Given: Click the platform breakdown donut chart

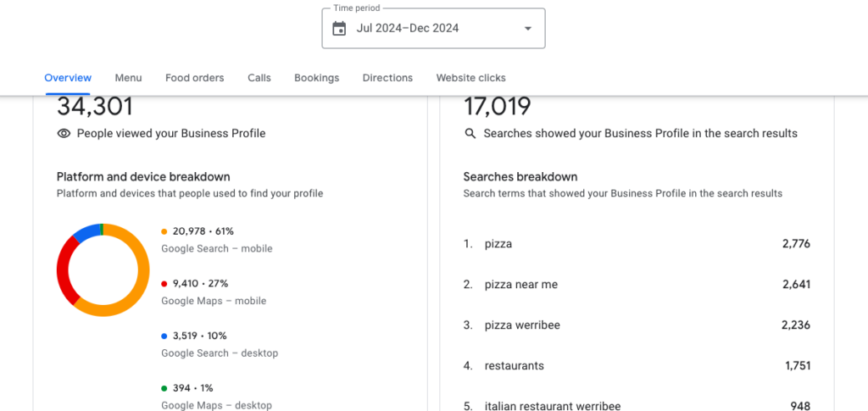Looking at the screenshot, I should [x=103, y=270].
